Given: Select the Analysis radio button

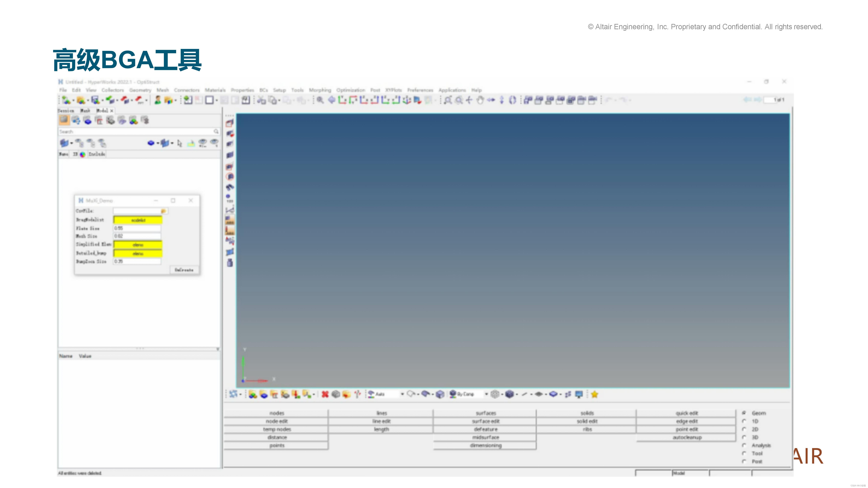Looking at the screenshot, I should click(x=744, y=445).
